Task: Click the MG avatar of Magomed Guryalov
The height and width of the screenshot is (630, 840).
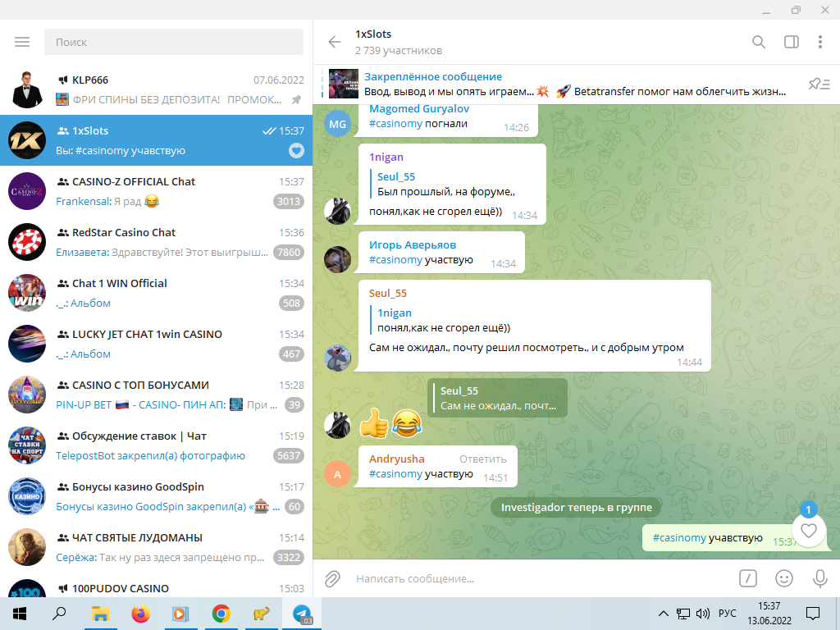Action: tap(337, 125)
